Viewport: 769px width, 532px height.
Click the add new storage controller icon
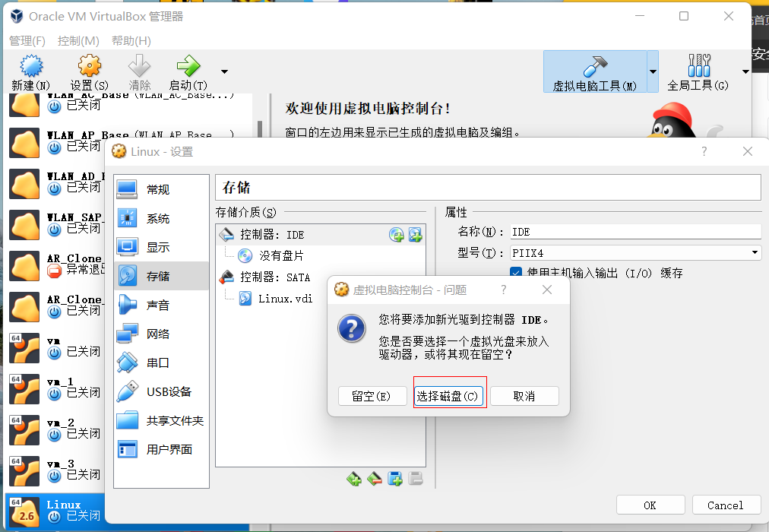pyautogui.click(x=354, y=478)
